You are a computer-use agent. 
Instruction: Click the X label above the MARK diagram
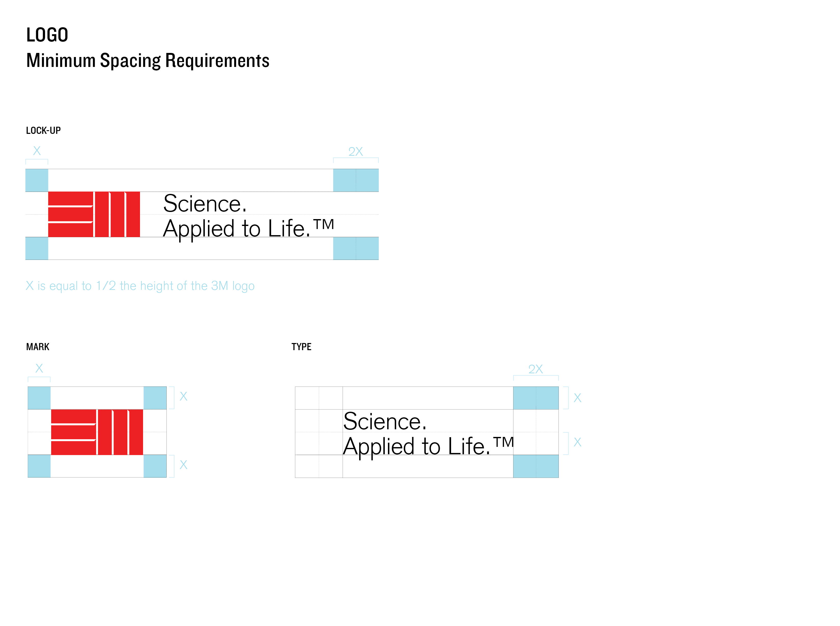pyautogui.click(x=39, y=368)
